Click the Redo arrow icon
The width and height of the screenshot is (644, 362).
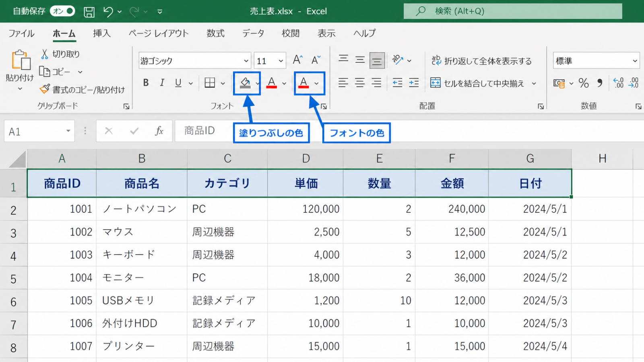134,12
